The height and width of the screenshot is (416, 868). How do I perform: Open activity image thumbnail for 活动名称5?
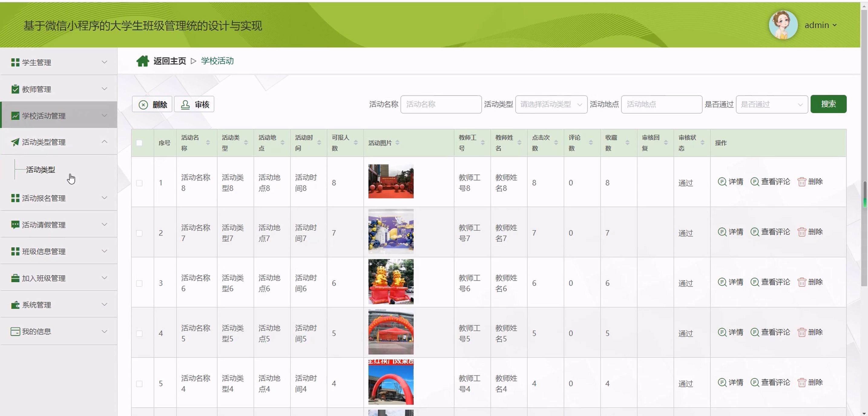tap(391, 332)
